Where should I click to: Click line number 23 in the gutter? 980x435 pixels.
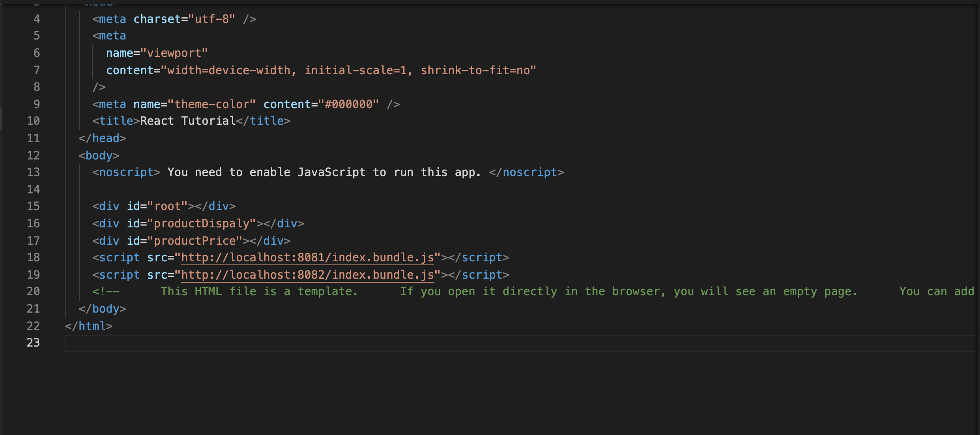pos(34,343)
